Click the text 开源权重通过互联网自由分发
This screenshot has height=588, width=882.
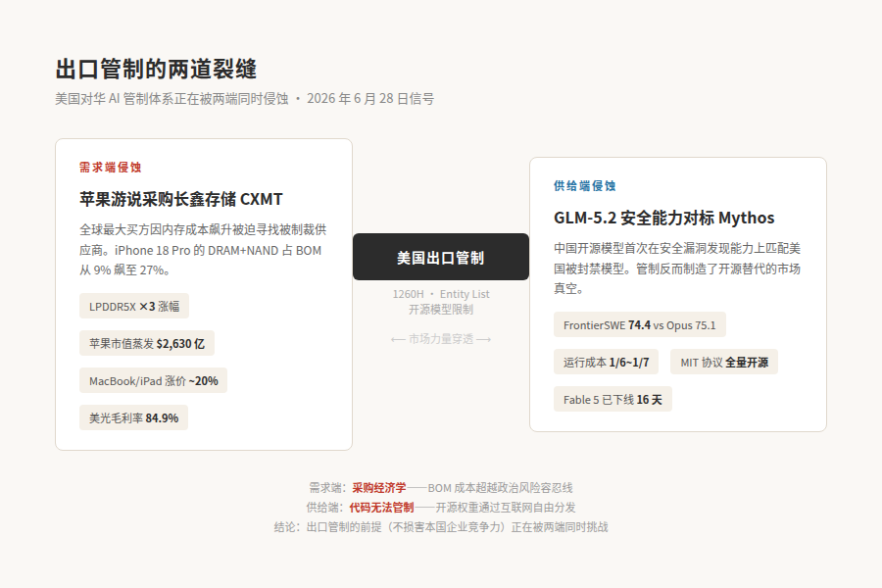(506, 508)
